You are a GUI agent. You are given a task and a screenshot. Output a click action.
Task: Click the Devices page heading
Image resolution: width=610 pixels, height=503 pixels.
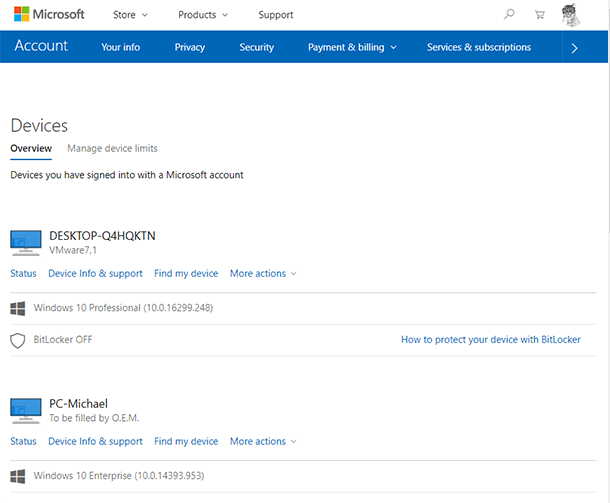point(39,126)
